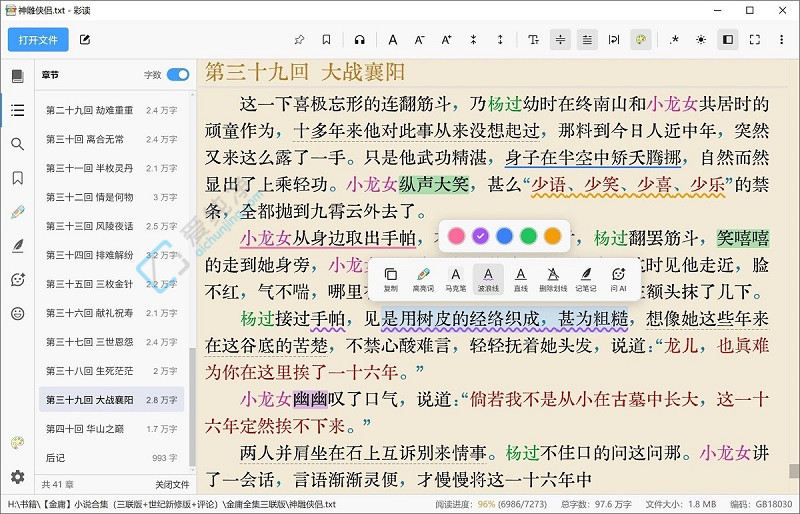Pick the orange color swatch
This screenshot has width=800, height=514.
[553, 236]
